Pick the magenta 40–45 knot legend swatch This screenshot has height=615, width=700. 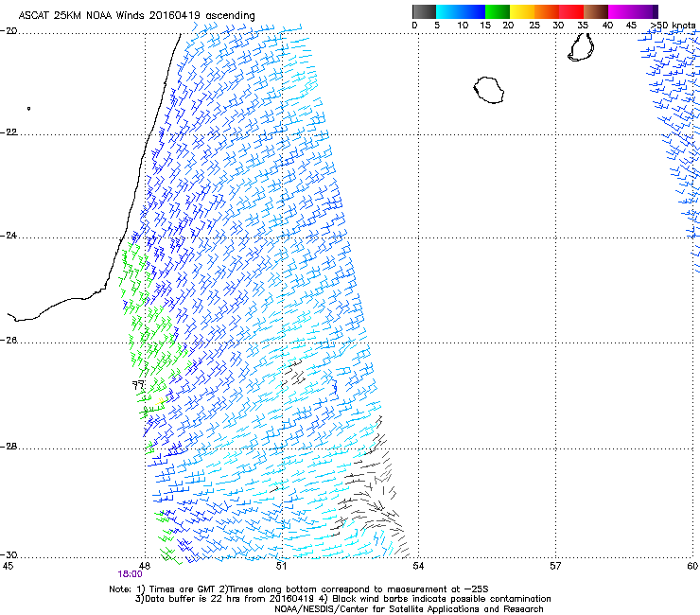tap(621, 11)
